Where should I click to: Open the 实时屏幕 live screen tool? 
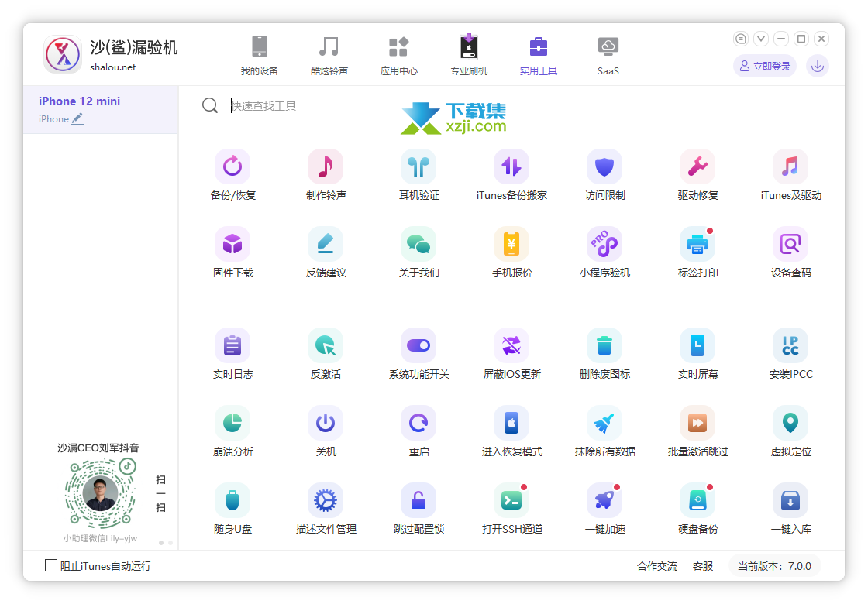[x=697, y=345]
